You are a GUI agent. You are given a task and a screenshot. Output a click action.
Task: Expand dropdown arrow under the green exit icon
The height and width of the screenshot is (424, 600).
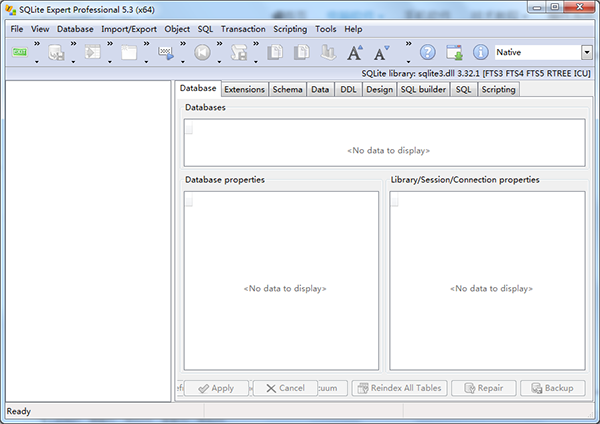pos(37,60)
